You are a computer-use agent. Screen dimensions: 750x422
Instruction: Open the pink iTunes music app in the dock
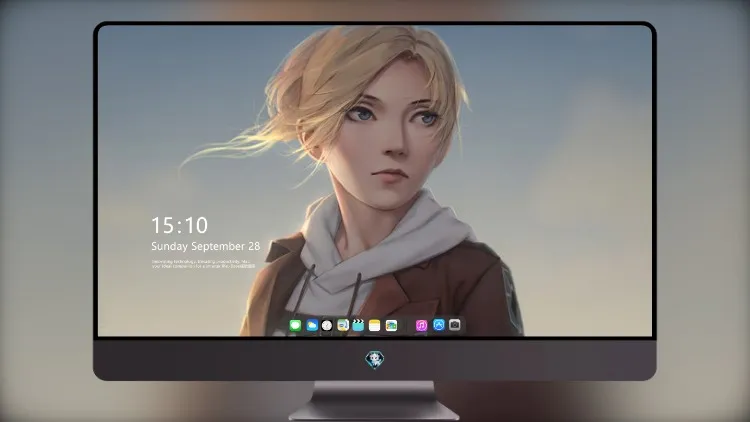pos(421,325)
